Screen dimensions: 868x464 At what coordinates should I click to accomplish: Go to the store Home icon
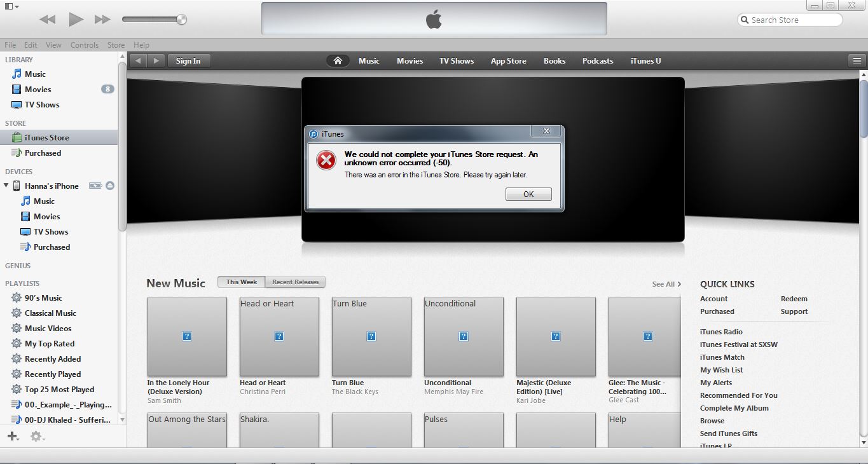coord(338,61)
